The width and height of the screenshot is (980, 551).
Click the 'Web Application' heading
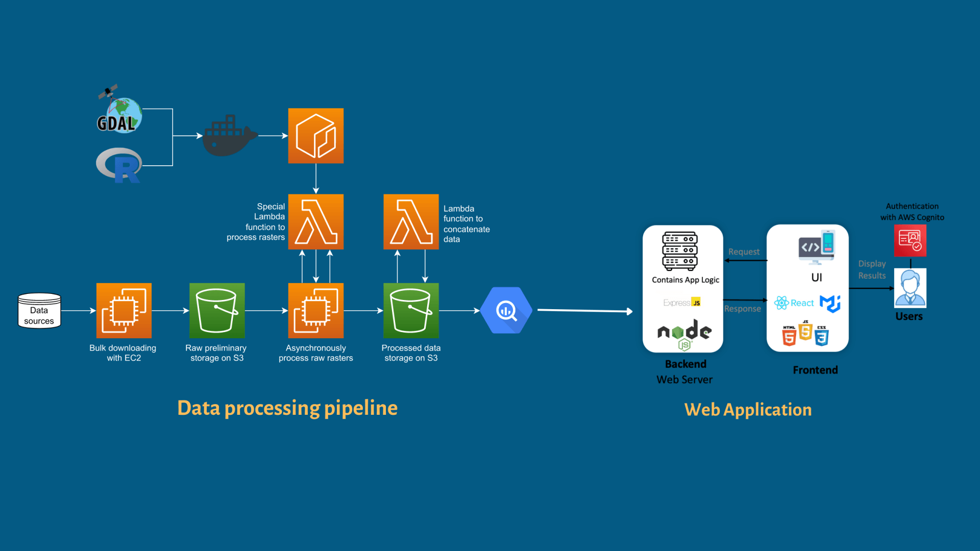[748, 410]
